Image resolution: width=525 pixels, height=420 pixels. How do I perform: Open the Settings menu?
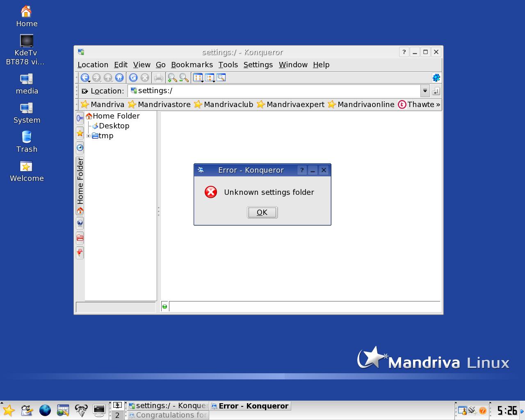[x=258, y=65]
